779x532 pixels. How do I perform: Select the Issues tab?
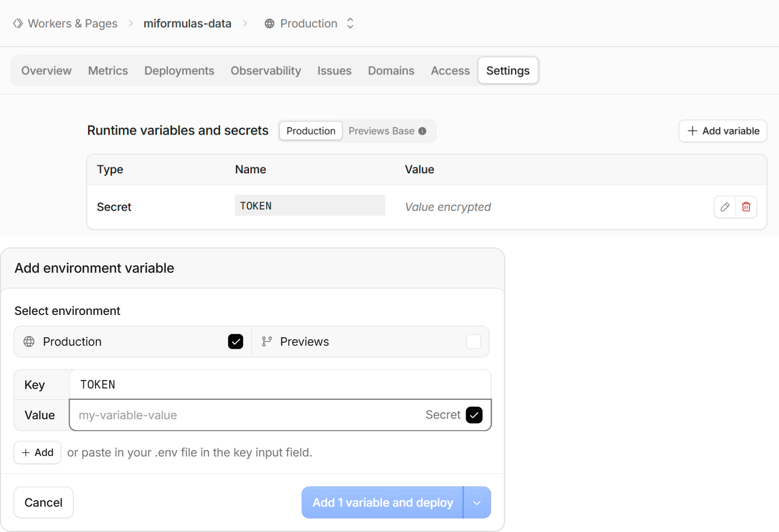click(334, 71)
